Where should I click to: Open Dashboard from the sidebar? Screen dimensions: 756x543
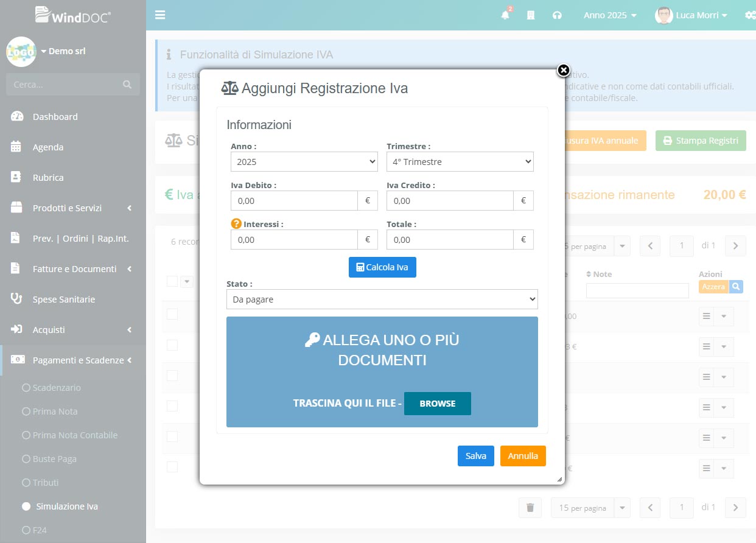click(55, 117)
